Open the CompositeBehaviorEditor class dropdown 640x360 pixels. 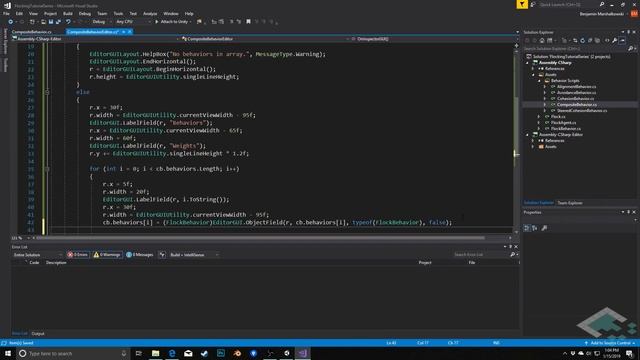pyautogui.click(x=265, y=39)
